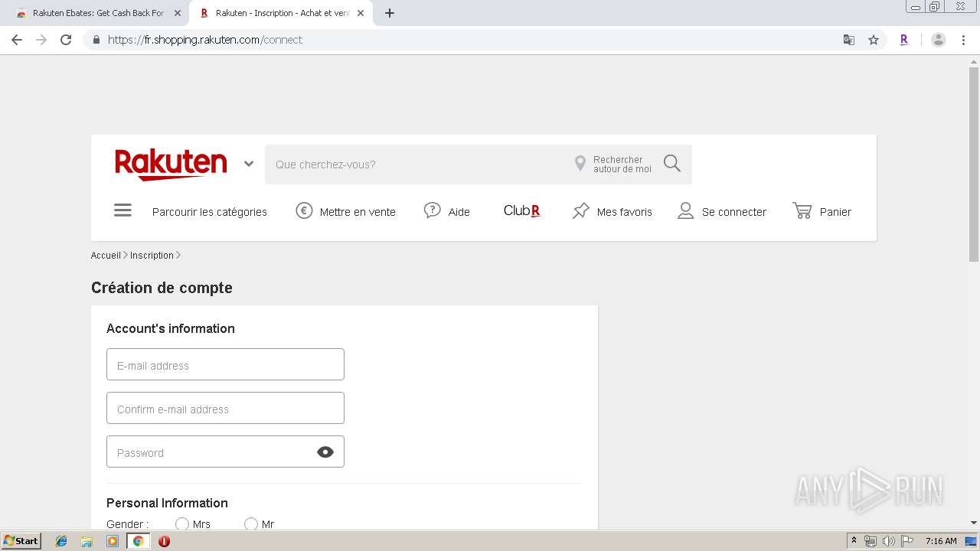Click the Rakuten logo
Image resolution: width=980 pixels, height=551 pixels.
point(171,165)
